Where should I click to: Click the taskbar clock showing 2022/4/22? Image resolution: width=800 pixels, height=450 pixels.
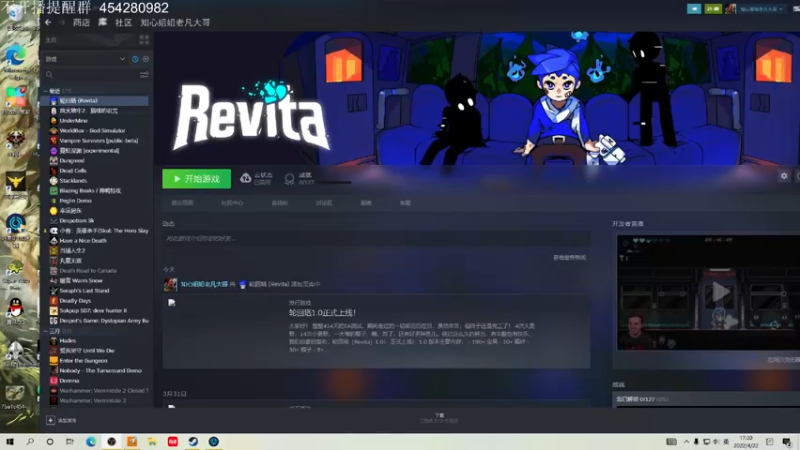(746, 442)
